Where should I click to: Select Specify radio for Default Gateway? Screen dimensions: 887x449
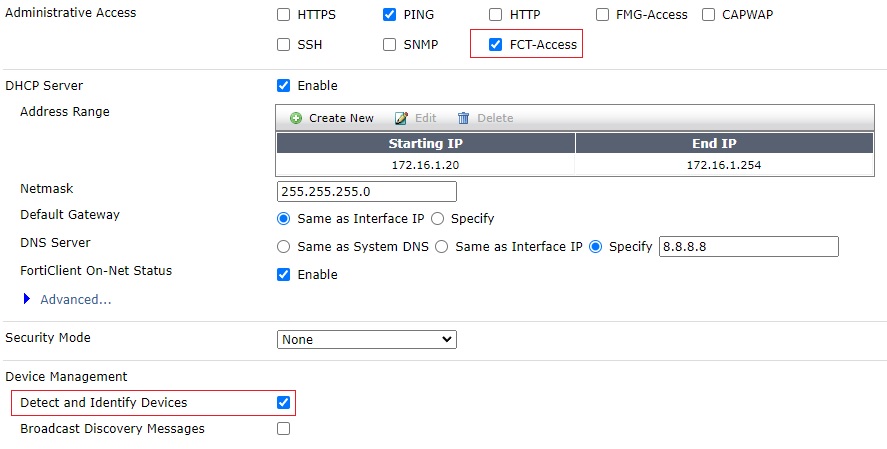[x=437, y=219]
